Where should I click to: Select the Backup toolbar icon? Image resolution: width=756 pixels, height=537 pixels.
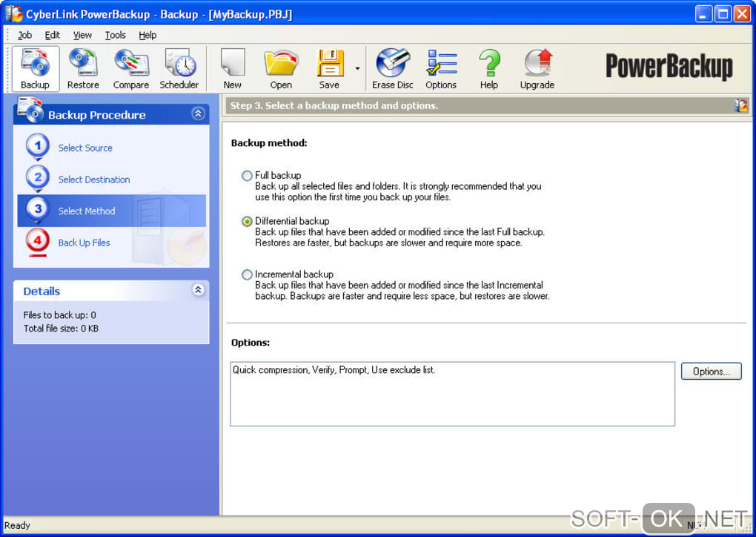coord(35,69)
